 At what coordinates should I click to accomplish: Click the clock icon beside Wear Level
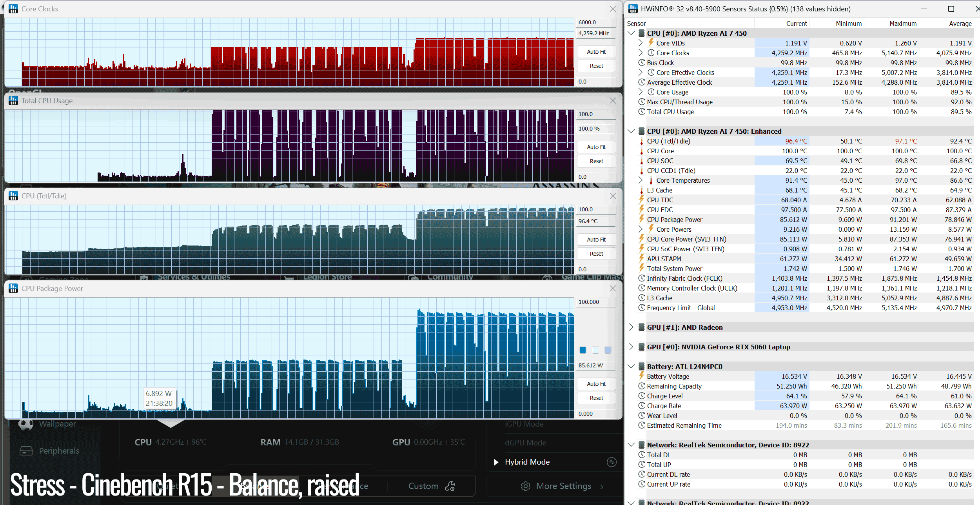tap(642, 415)
